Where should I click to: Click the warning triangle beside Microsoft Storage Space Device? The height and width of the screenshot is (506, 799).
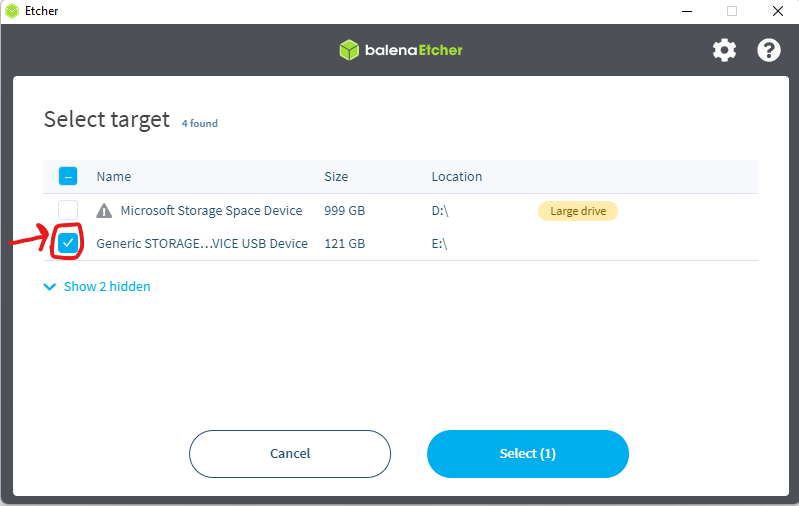point(104,210)
